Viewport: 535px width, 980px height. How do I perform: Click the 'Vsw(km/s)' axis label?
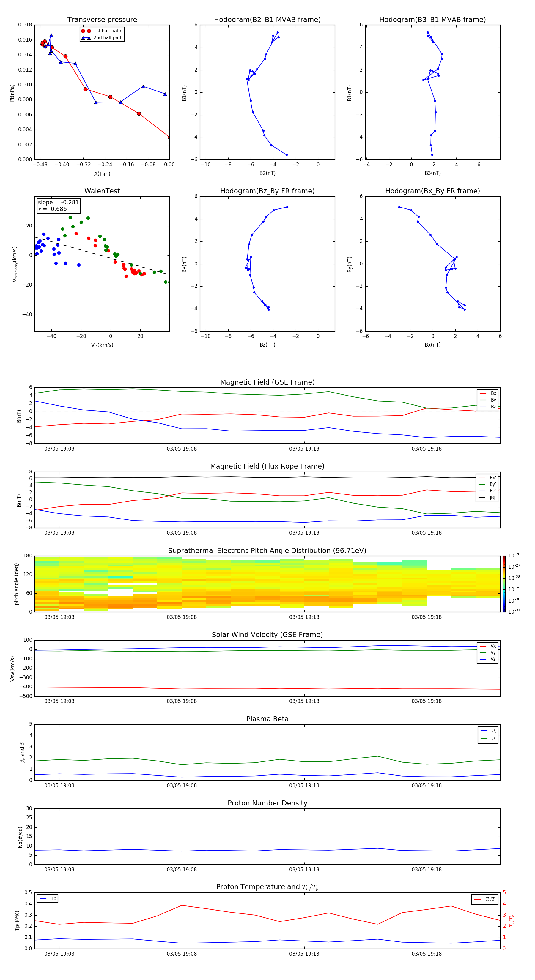(12, 668)
